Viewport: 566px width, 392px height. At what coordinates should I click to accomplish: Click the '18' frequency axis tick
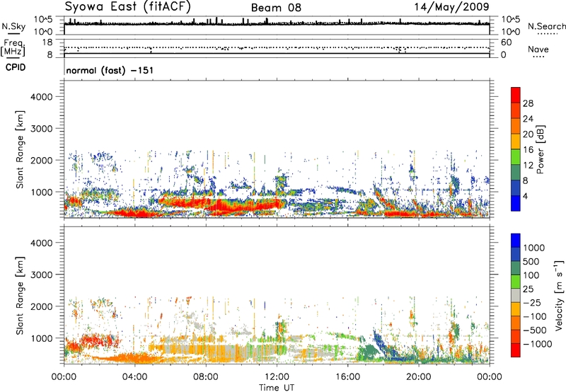[x=47, y=42]
